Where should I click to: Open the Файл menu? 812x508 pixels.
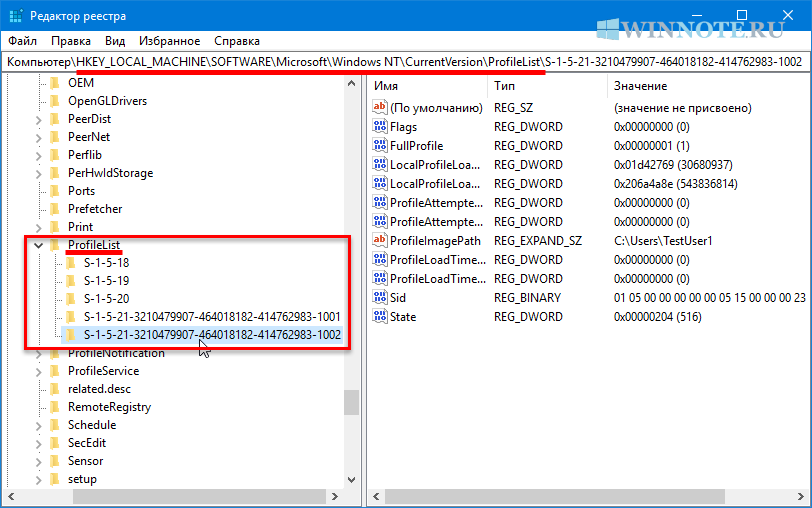point(22,41)
